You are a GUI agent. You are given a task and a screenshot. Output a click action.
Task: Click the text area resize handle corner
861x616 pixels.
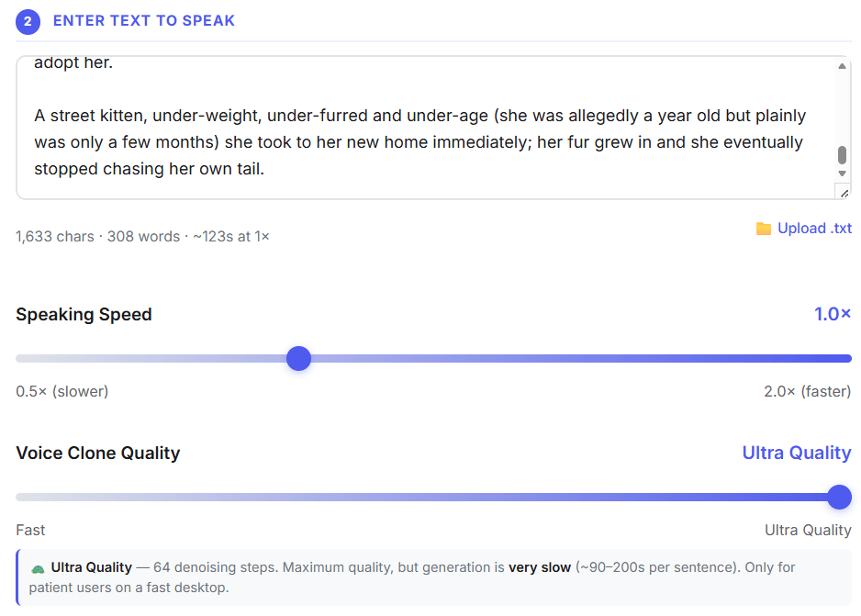pos(844,193)
